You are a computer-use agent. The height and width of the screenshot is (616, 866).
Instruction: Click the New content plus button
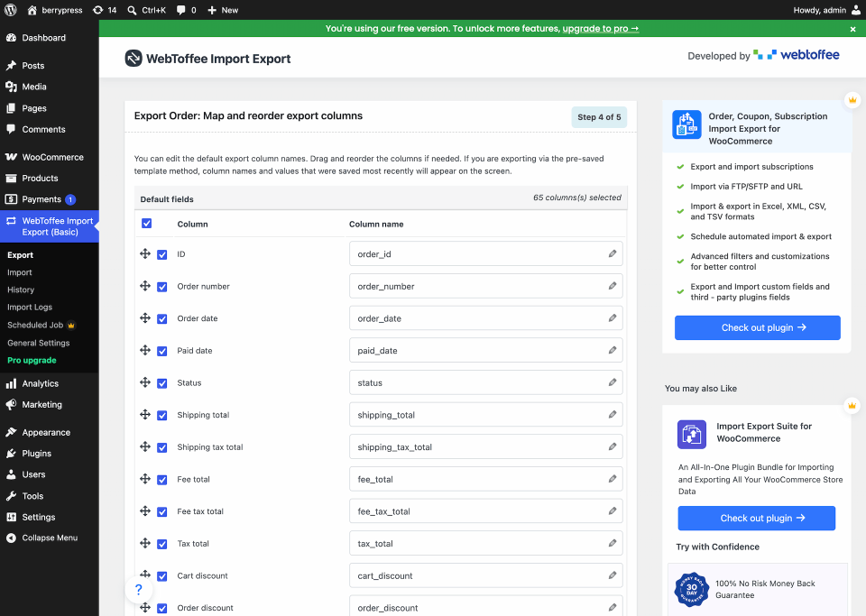223,10
